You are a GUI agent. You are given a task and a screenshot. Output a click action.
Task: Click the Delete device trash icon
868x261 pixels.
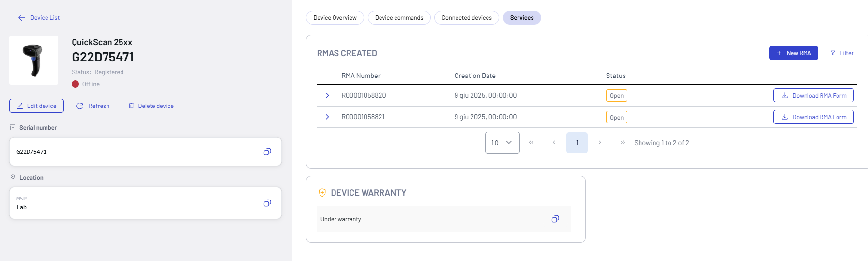click(x=131, y=106)
